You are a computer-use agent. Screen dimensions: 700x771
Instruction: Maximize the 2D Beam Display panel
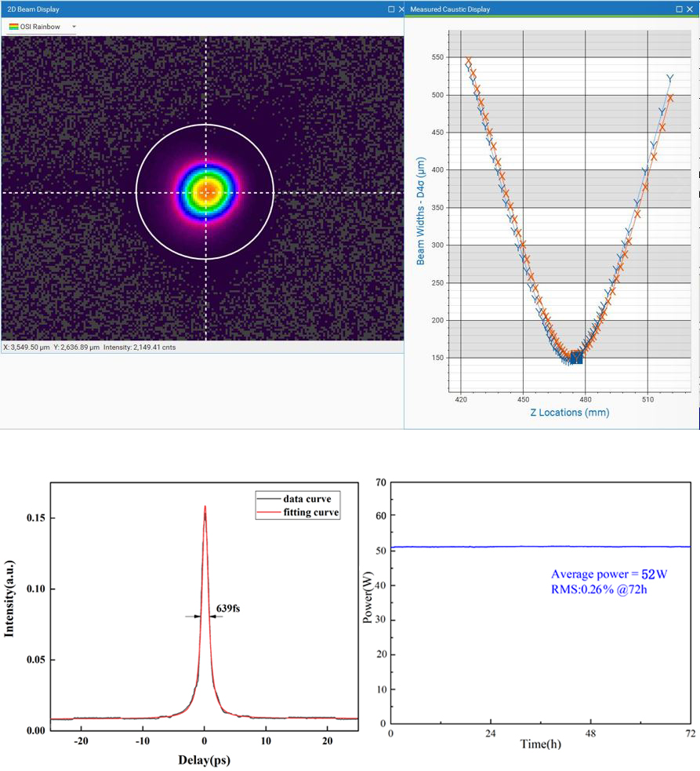point(391,9)
